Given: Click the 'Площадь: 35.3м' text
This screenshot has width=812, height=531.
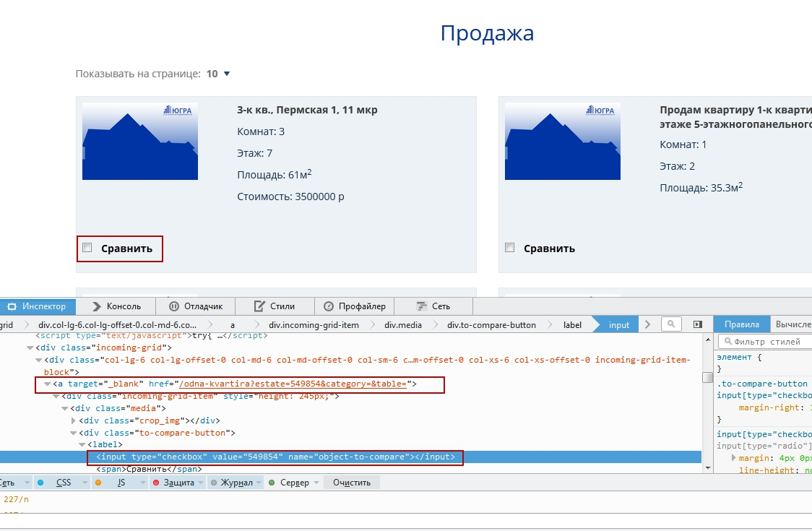Looking at the screenshot, I should coord(701,187).
